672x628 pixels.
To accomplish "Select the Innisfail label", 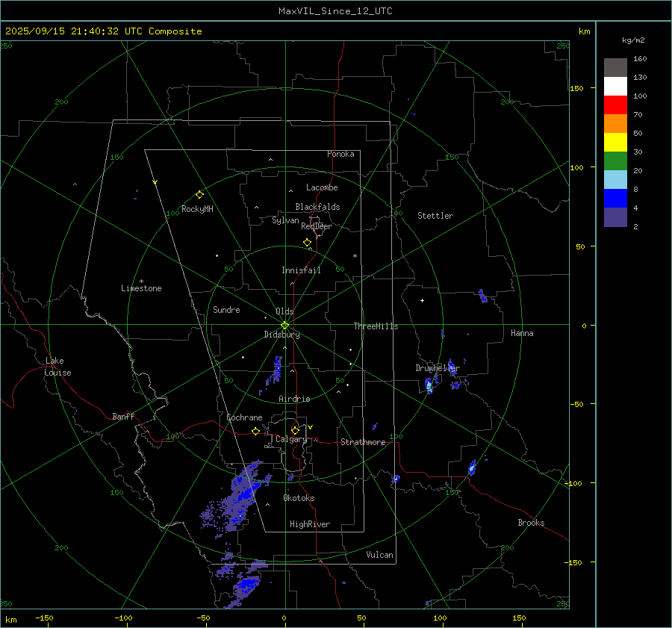I will pos(301,270).
